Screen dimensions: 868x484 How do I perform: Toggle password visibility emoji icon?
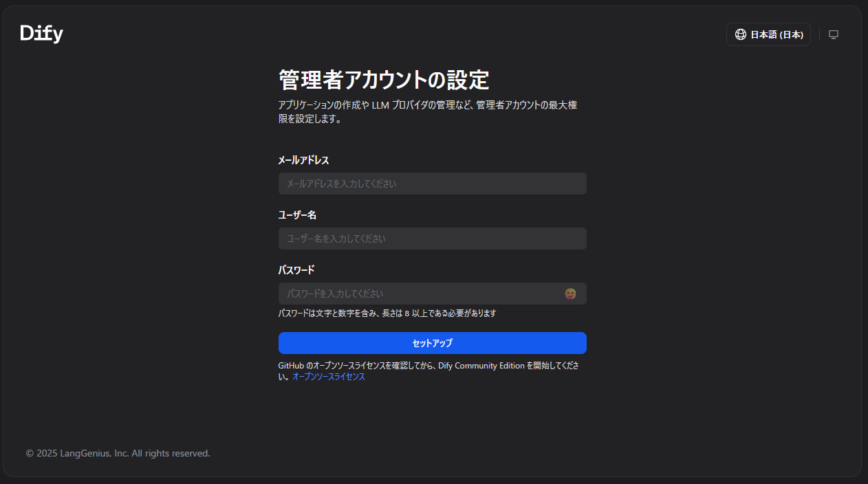(570, 294)
